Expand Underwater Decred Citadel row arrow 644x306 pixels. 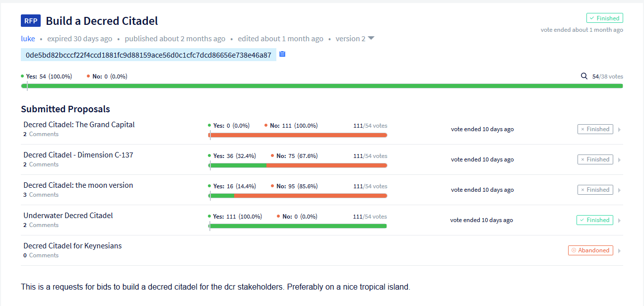(x=619, y=221)
